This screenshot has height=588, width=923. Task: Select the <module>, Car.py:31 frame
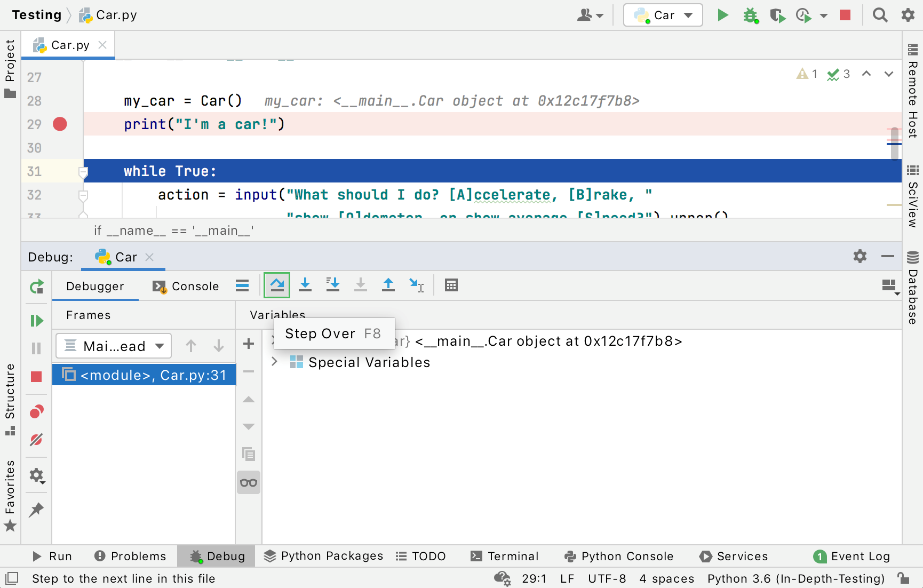pos(144,375)
